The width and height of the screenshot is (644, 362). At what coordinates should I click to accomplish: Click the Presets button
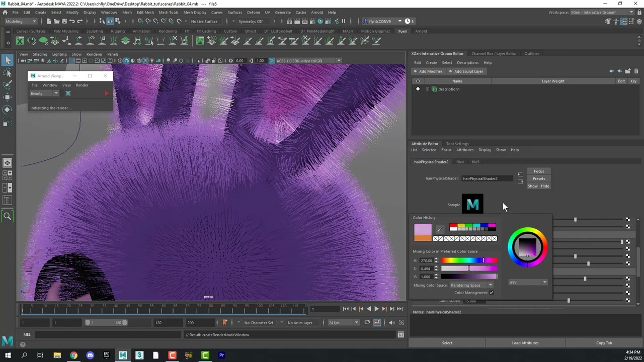click(539, 178)
